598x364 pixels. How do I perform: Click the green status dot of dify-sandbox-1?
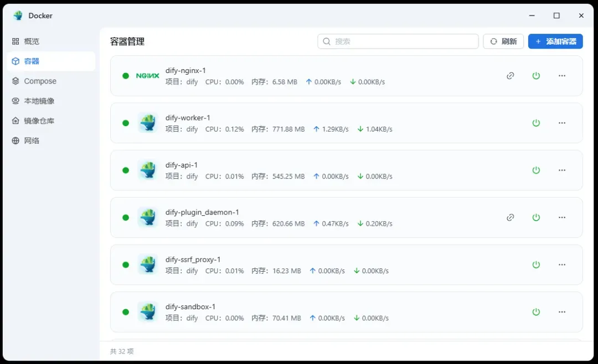coord(126,312)
